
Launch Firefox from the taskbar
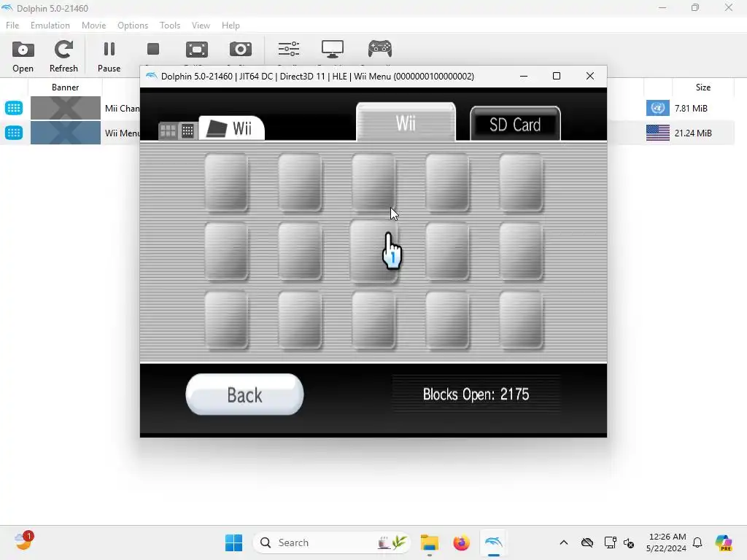(x=461, y=542)
